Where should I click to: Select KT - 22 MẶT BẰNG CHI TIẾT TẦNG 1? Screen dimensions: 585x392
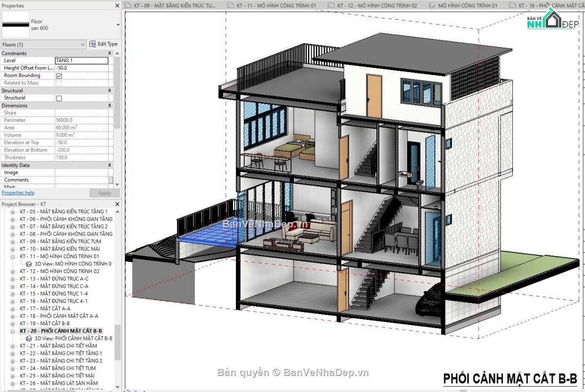coord(61,353)
